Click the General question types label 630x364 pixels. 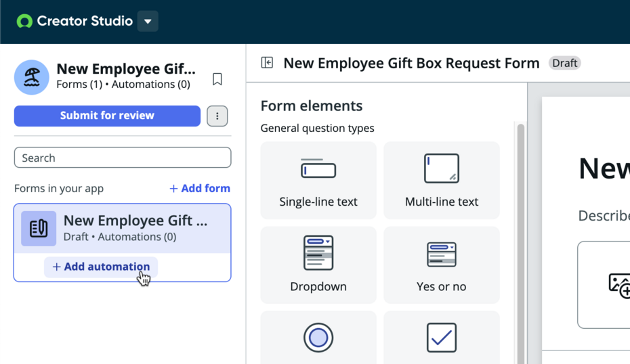click(x=318, y=129)
